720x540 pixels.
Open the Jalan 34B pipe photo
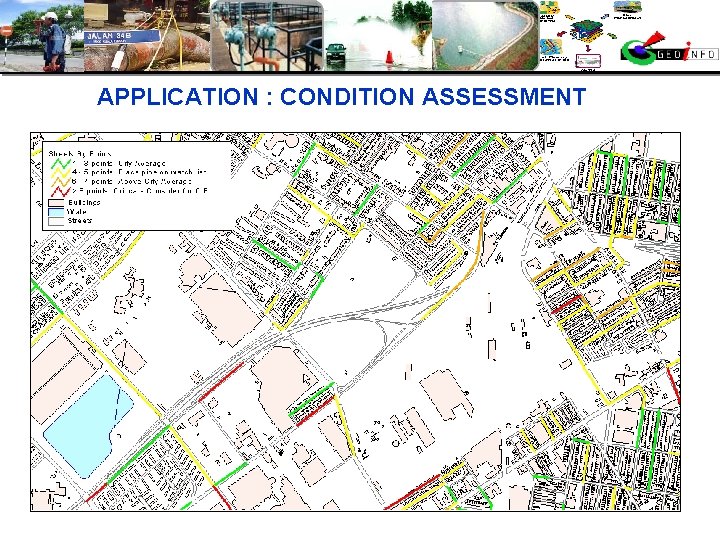point(147,36)
